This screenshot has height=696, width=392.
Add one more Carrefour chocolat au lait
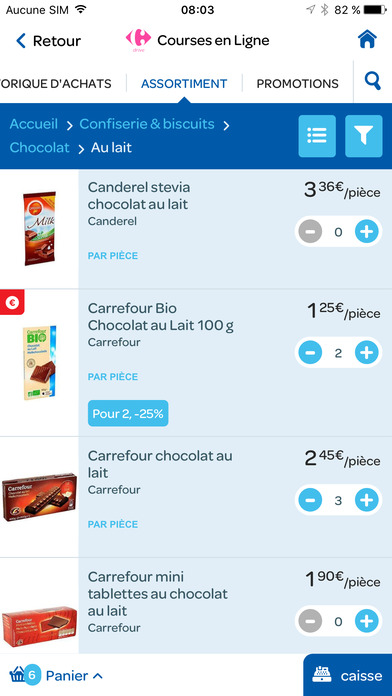coord(366,500)
